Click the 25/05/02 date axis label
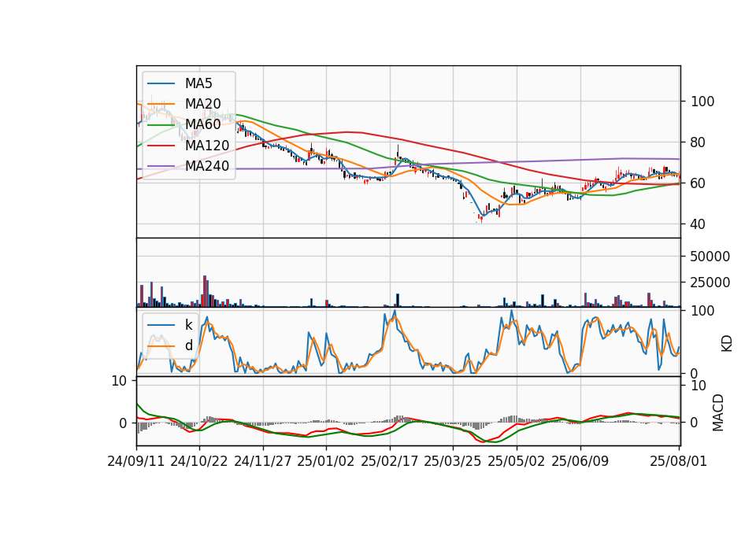 tap(517, 461)
